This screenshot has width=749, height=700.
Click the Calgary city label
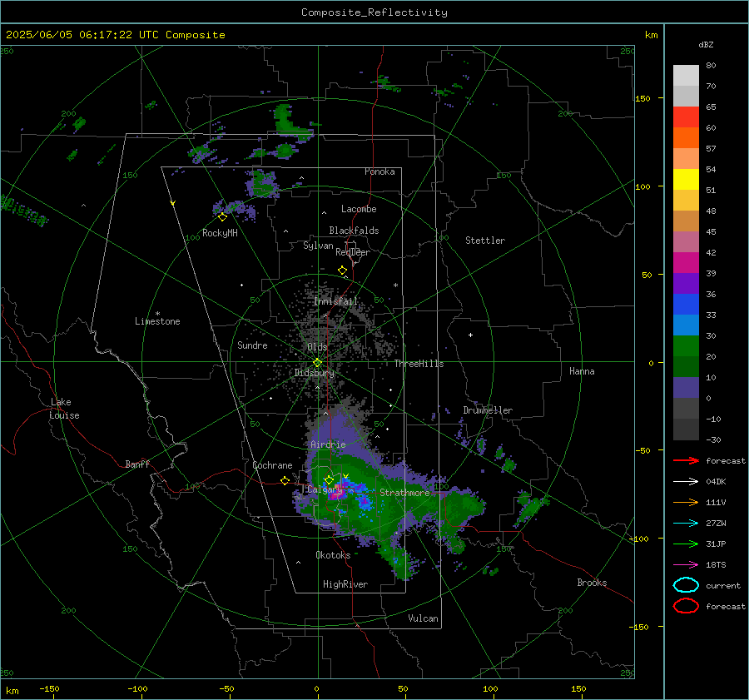point(325,489)
